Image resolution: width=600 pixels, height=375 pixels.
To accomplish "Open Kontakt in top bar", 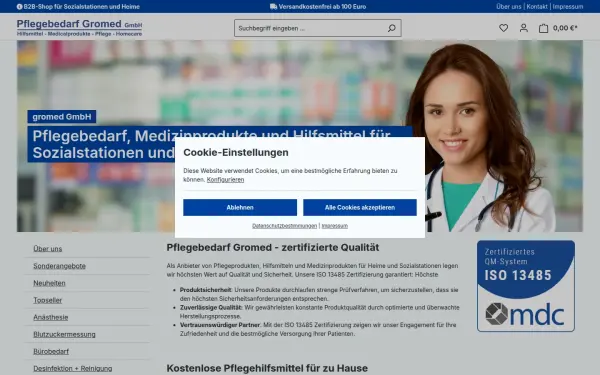I will click(x=537, y=7).
